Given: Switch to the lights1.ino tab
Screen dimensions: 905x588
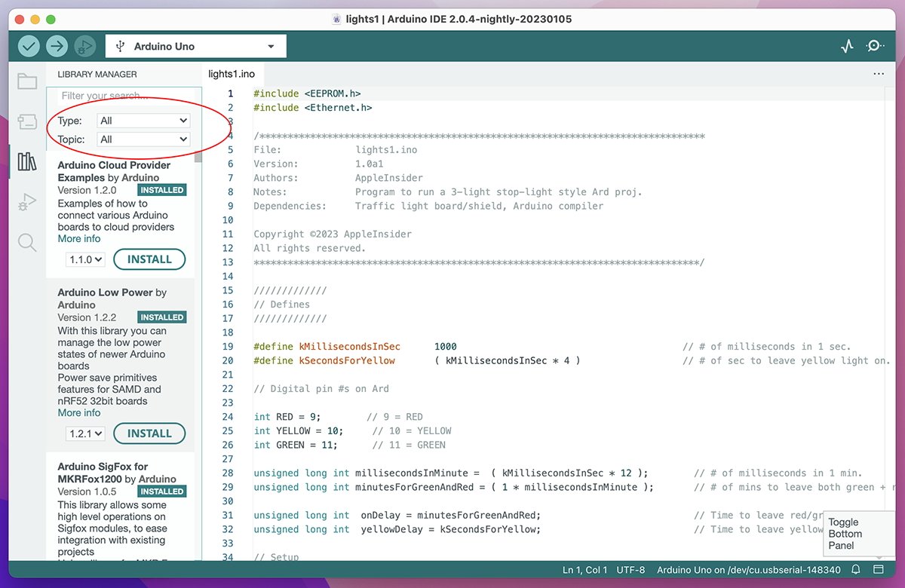Looking at the screenshot, I should (232, 74).
